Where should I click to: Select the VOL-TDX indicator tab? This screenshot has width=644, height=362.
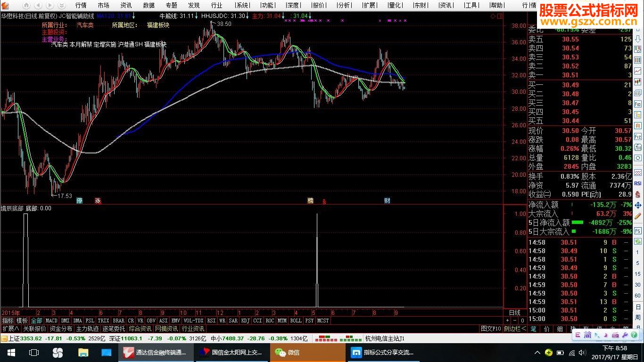pos(193,321)
